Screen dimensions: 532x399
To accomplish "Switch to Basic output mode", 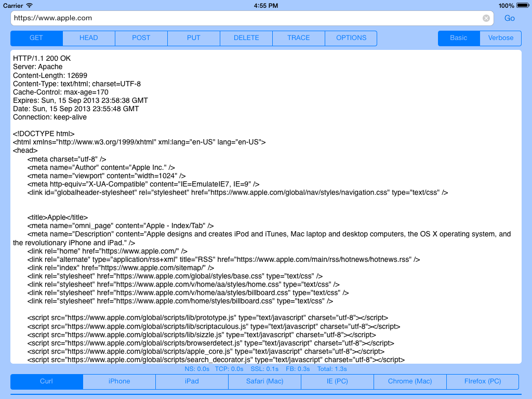I will 459,38.
